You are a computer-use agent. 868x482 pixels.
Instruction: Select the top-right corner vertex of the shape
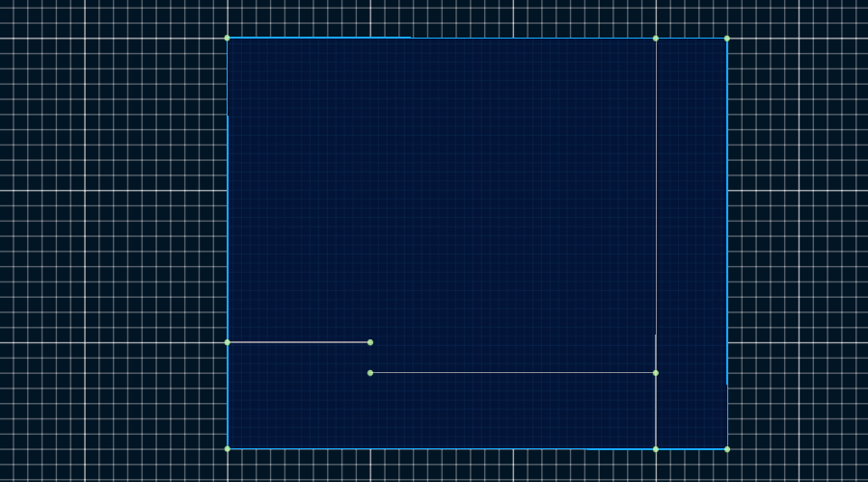click(x=726, y=39)
